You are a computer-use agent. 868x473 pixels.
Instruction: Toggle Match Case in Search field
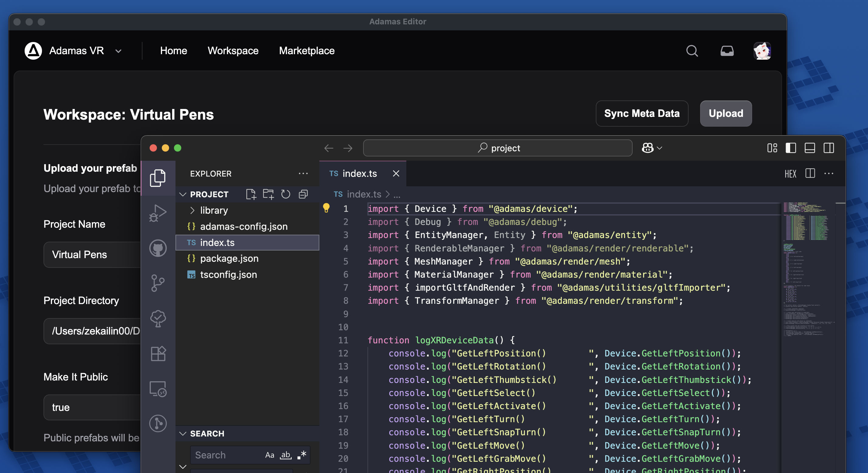pos(269,455)
